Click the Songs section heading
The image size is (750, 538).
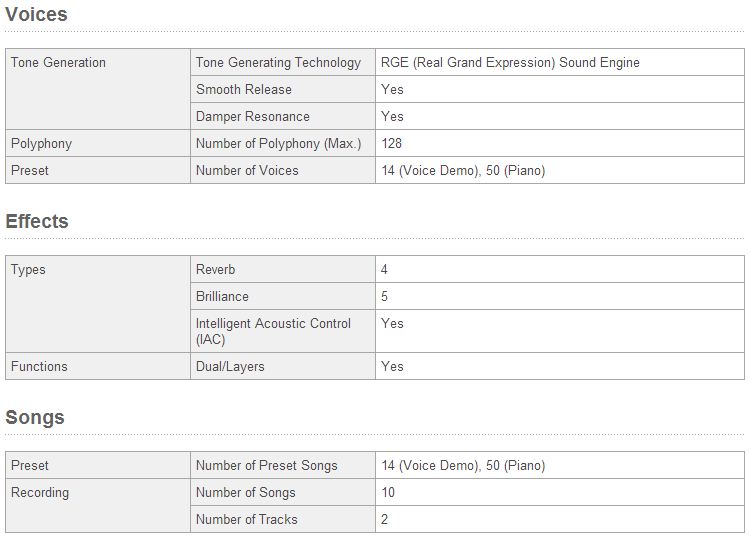(x=35, y=417)
